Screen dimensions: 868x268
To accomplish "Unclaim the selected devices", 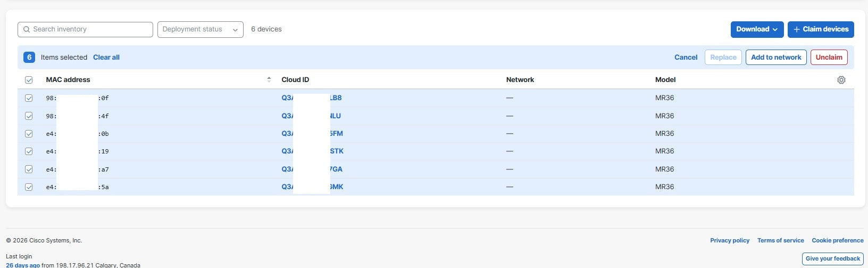I will pos(829,57).
